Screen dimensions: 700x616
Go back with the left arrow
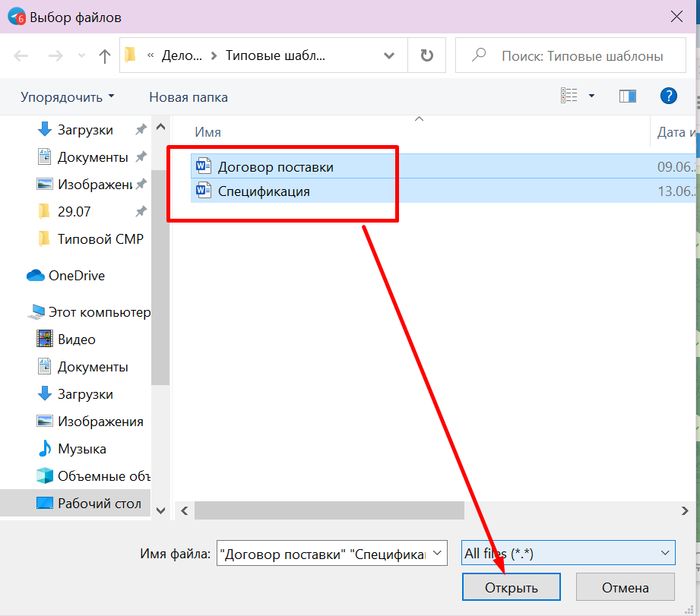pos(21,55)
